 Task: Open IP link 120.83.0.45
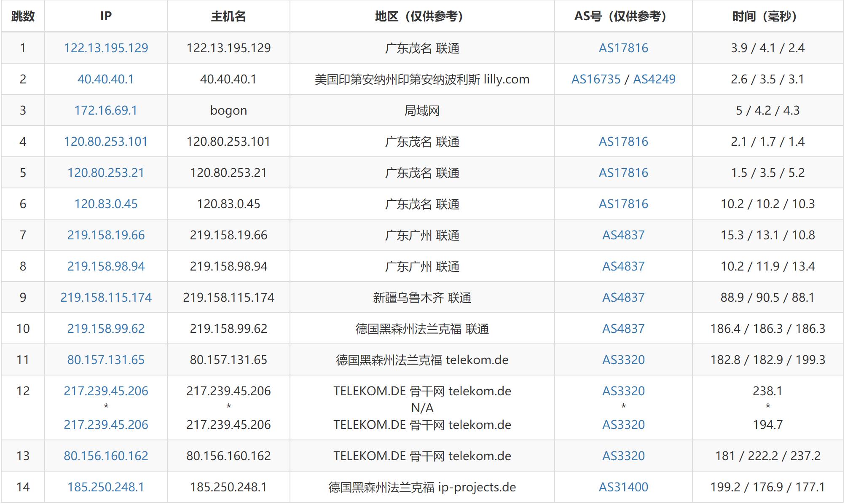106,204
